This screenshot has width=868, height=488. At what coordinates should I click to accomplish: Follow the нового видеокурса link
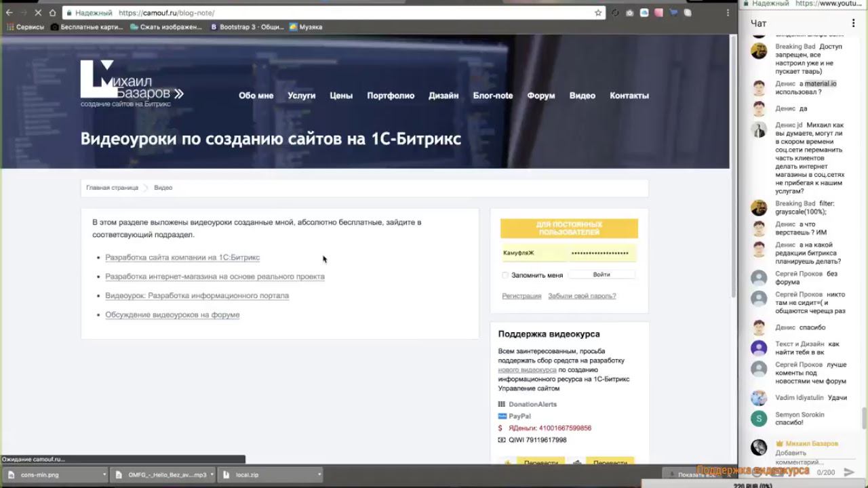[x=527, y=370]
